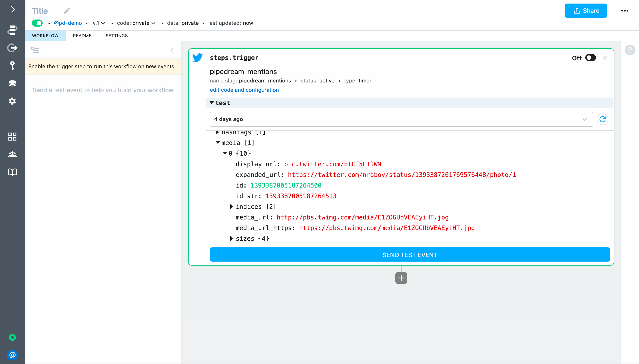639x364 pixels.
Task: Open the apps grid icon in the sidebar
Action: tap(12, 137)
